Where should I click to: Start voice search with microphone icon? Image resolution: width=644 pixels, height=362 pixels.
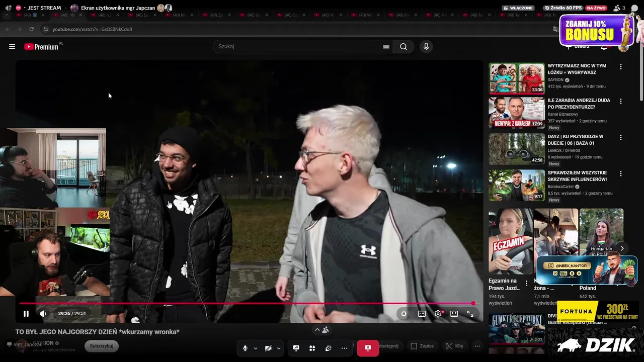(x=426, y=47)
